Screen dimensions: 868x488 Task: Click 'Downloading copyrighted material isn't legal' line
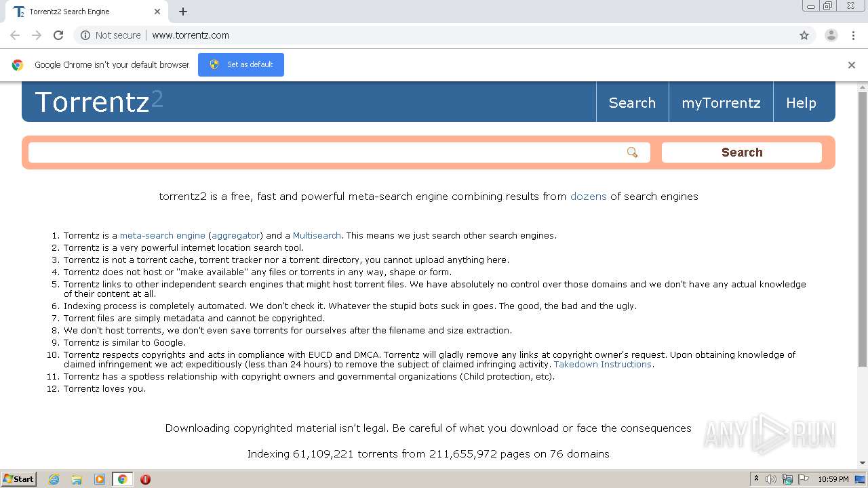(x=429, y=428)
